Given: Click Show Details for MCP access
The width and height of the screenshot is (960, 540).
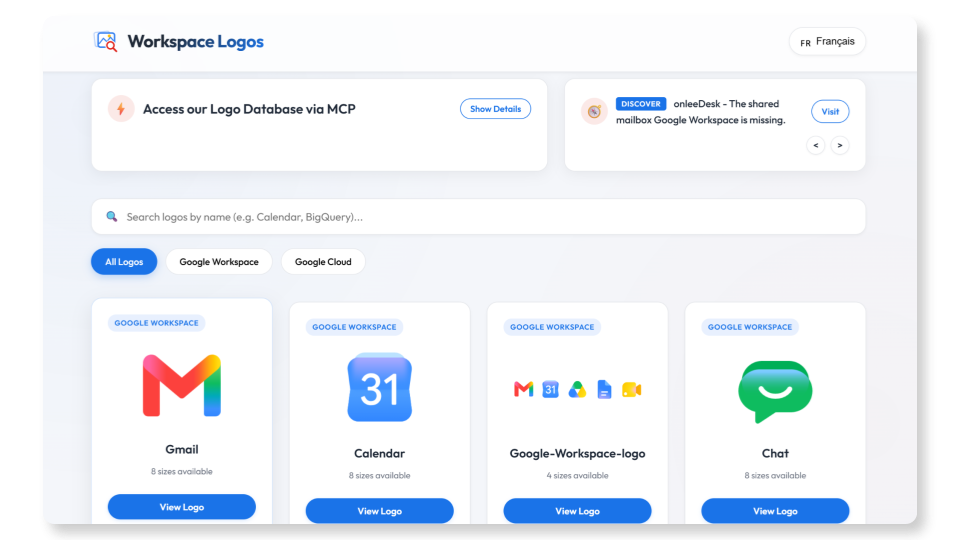Looking at the screenshot, I should 495,109.
